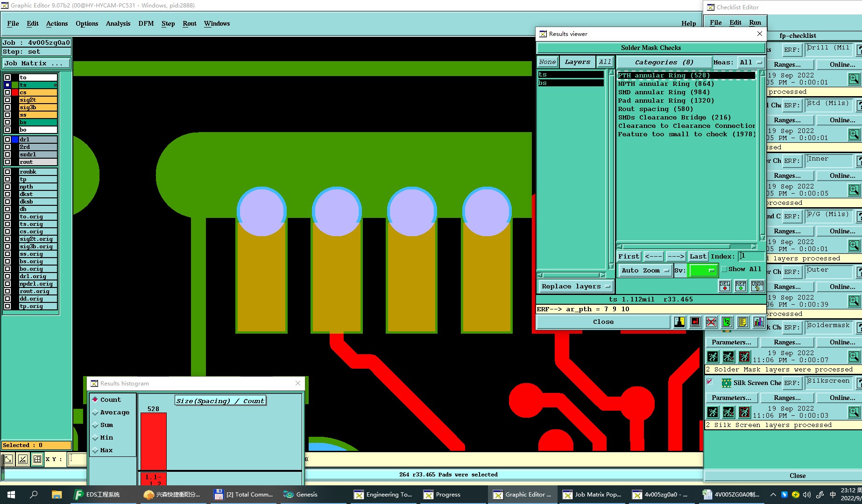The height and width of the screenshot is (504, 862).
Task: Click the next arrow ---> button
Action: 676,257
